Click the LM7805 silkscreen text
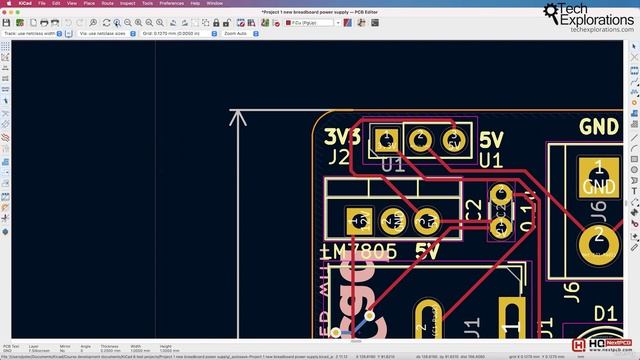The width and height of the screenshot is (640, 360). (x=359, y=252)
